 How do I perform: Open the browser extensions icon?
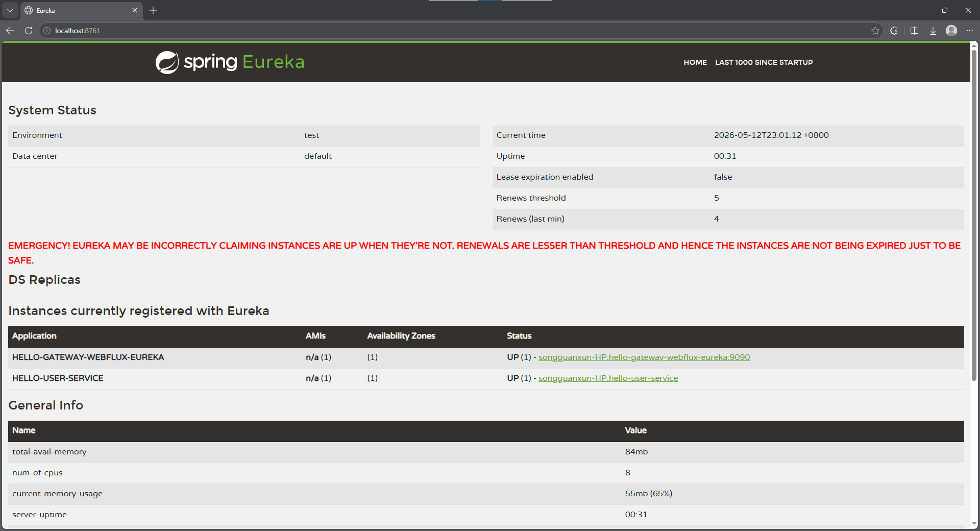coord(894,31)
